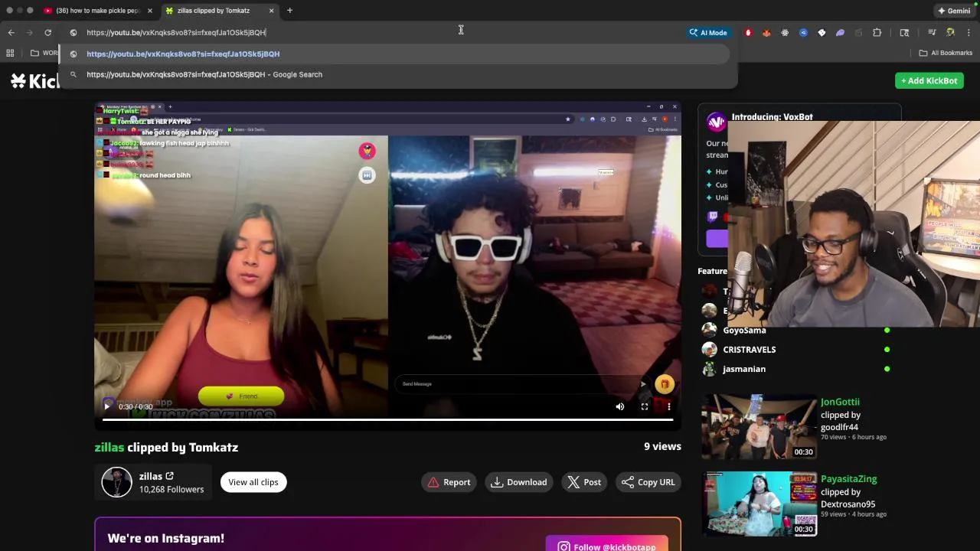Download the clip
The width and height of the screenshot is (980, 551).
(519, 482)
